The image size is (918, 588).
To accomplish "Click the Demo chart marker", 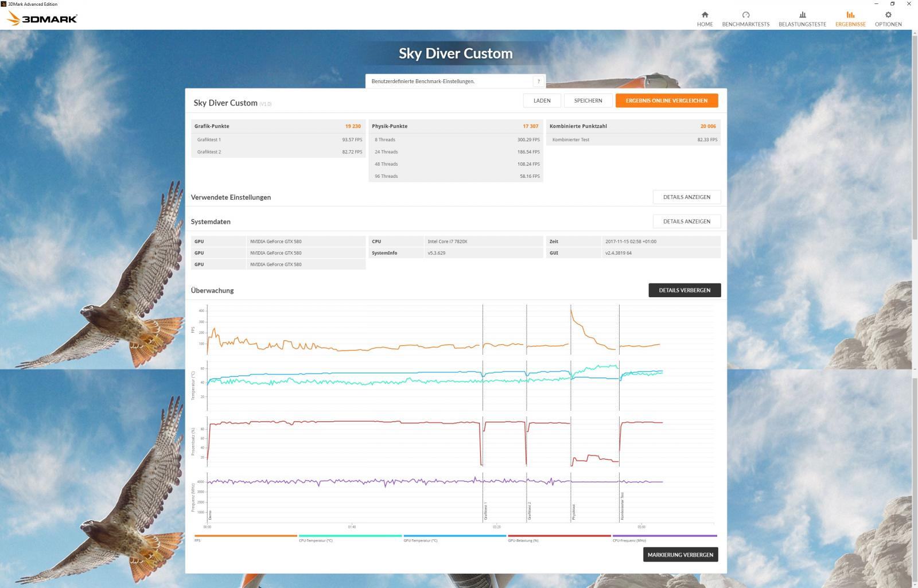I will [x=210, y=515].
